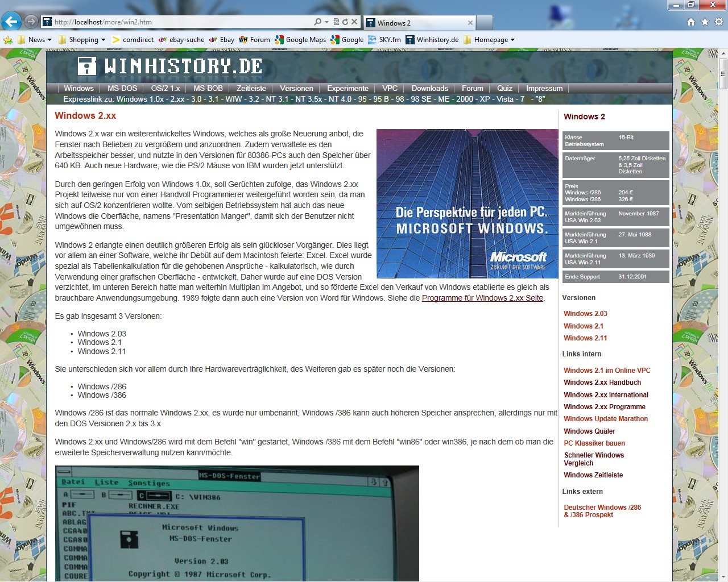728x582 pixels.
Task: Expand the News favorites folder
Action: point(35,40)
